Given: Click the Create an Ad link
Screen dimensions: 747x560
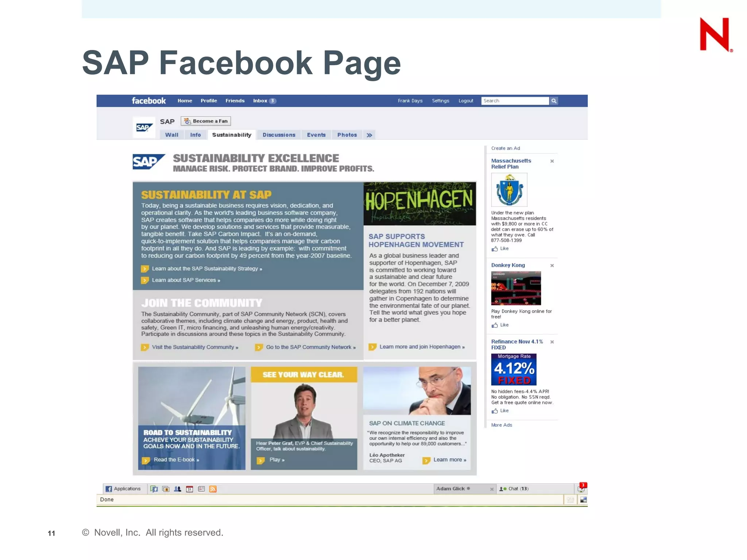Looking at the screenshot, I should tap(505, 148).
